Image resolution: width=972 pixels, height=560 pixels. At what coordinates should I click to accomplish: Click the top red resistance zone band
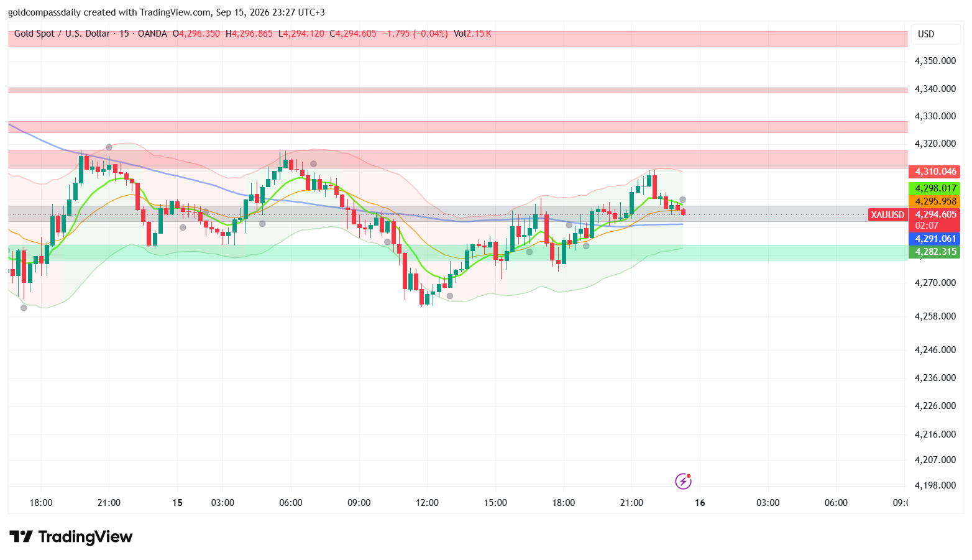pyautogui.click(x=458, y=39)
